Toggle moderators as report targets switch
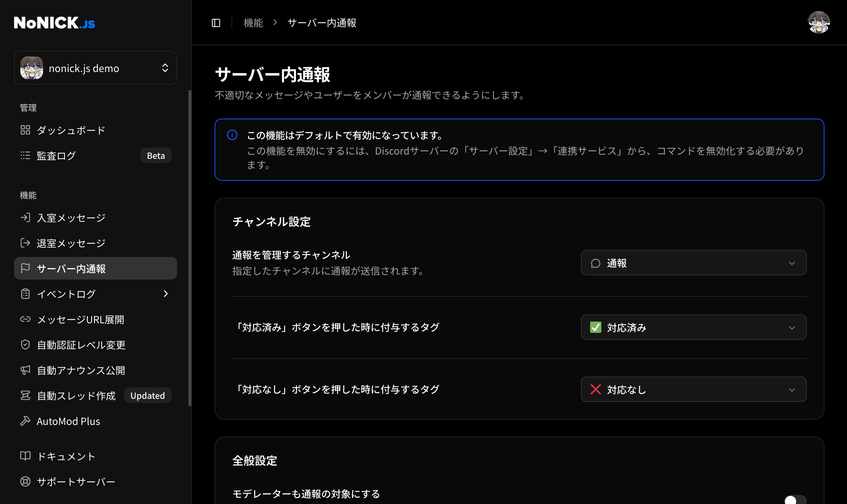Screen dimensions: 847x504 click(794, 499)
